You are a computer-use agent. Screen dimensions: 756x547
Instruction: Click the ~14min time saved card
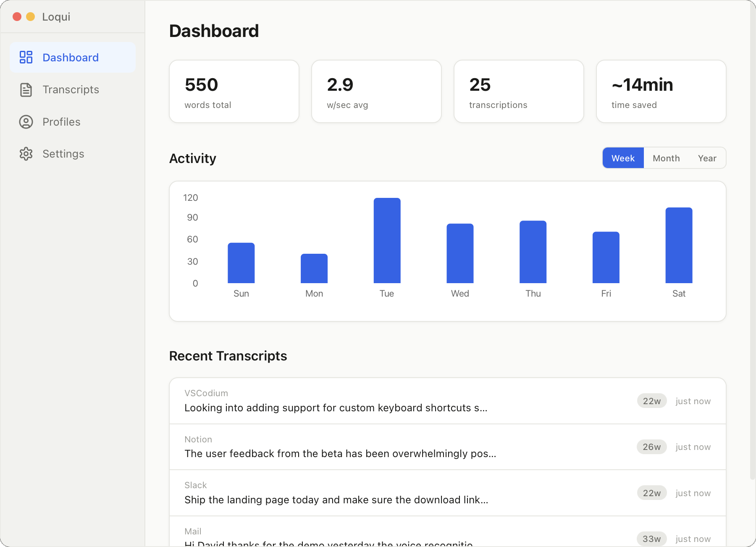click(661, 91)
